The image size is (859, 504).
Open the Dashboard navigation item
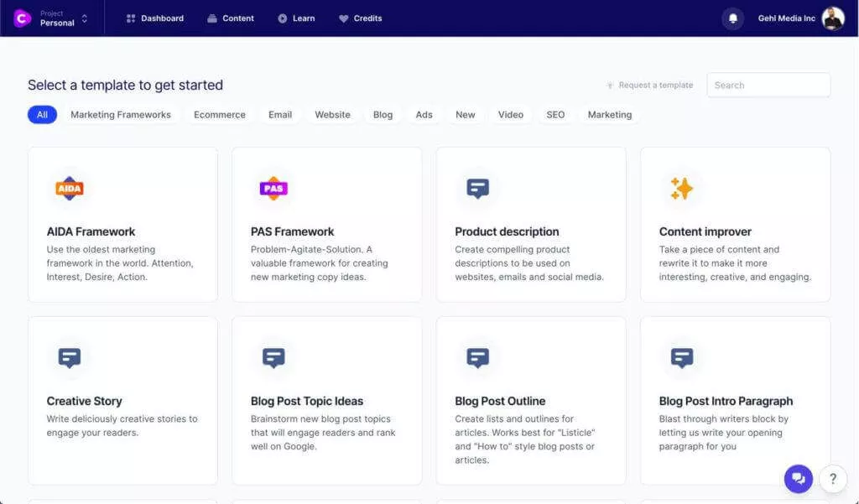pos(155,18)
